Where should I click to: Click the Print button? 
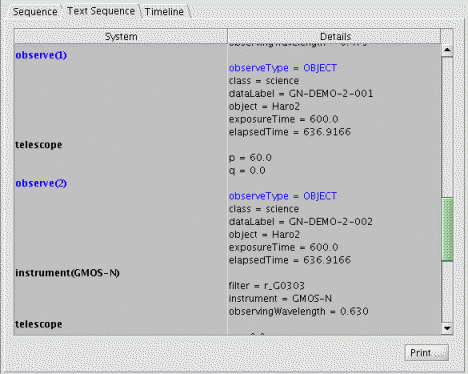coord(427,353)
